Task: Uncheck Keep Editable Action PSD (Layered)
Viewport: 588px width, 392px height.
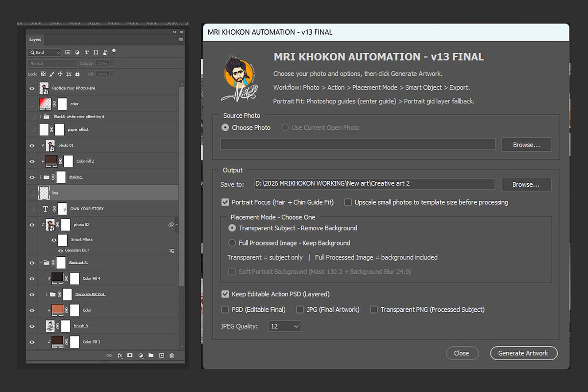Action: pyautogui.click(x=225, y=294)
